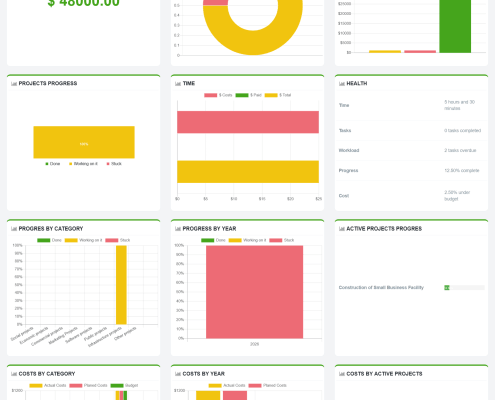
Task: Click yellow Infrastructure projects bar in category chart
Action: (121, 285)
